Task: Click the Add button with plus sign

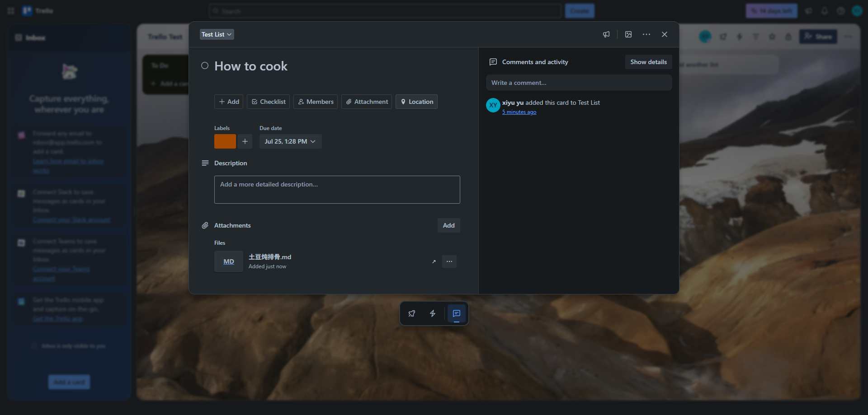Action: click(x=229, y=102)
